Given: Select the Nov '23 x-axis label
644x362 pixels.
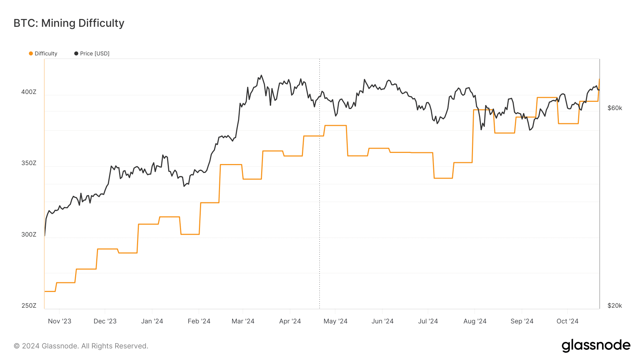Looking at the screenshot, I should coord(59,321).
